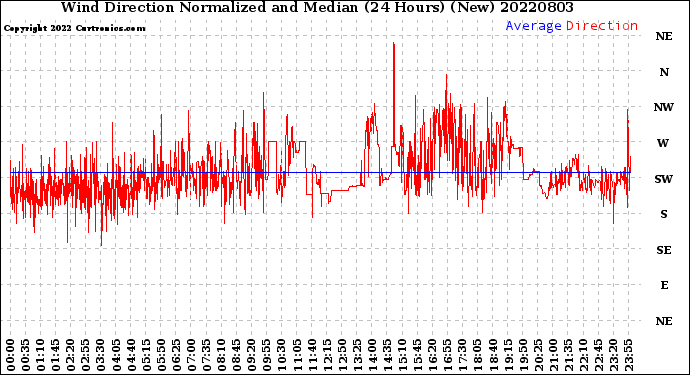This screenshot has width=690, height=375.
Task: Select the 16:20 time axis label
Action: coord(432,355)
